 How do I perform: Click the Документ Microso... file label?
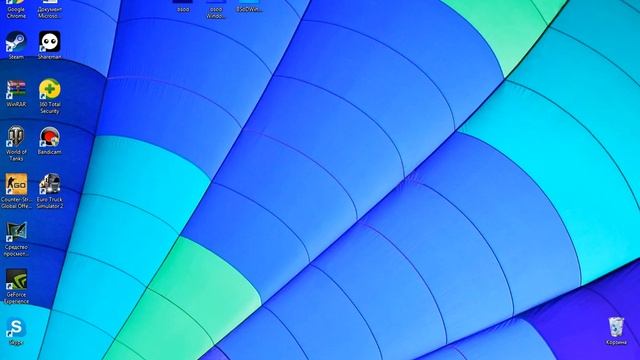[50, 13]
